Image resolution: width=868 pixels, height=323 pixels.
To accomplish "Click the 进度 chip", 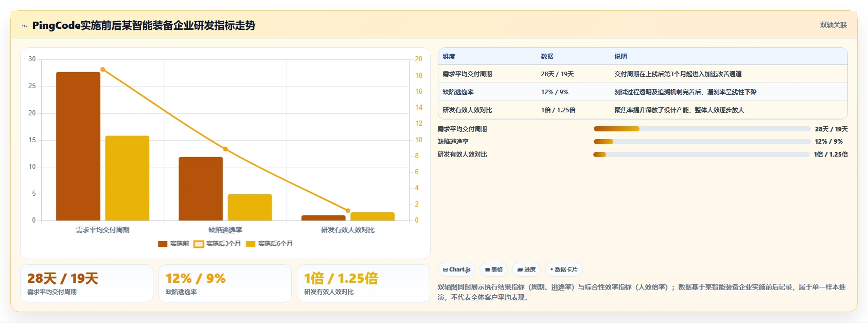I will tap(526, 269).
